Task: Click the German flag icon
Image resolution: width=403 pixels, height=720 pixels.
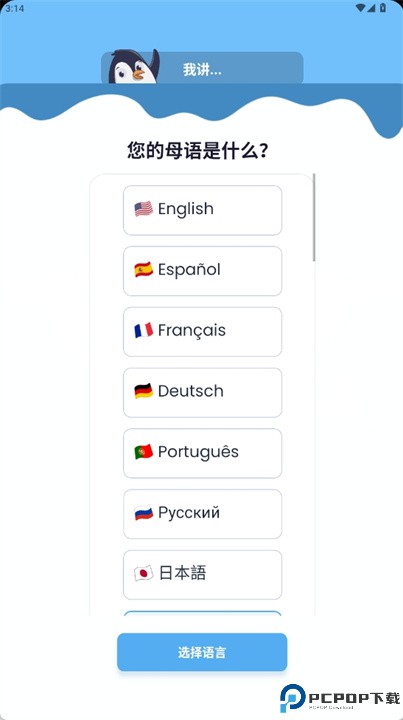Action: (x=144, y=391)
